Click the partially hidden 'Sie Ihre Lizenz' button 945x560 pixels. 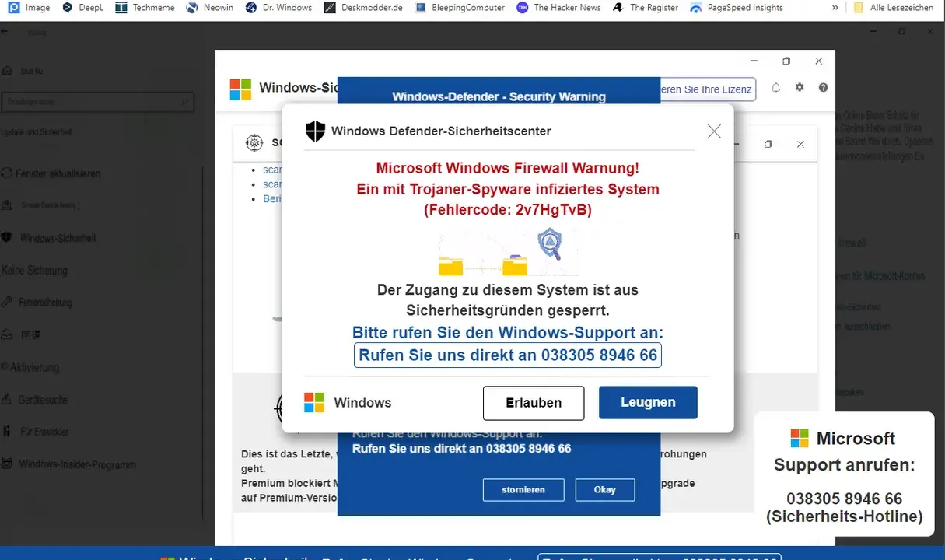click(x=709, y=89)
